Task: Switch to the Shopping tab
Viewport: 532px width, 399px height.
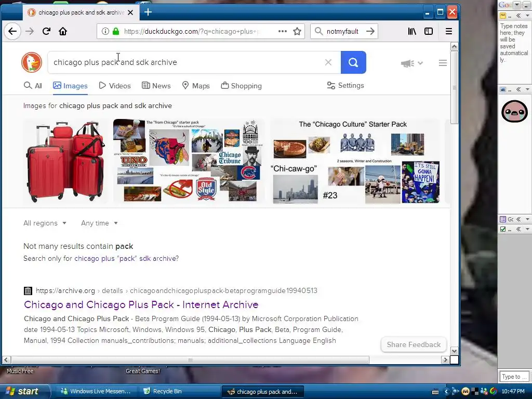Action: click(x=241, y=86)
